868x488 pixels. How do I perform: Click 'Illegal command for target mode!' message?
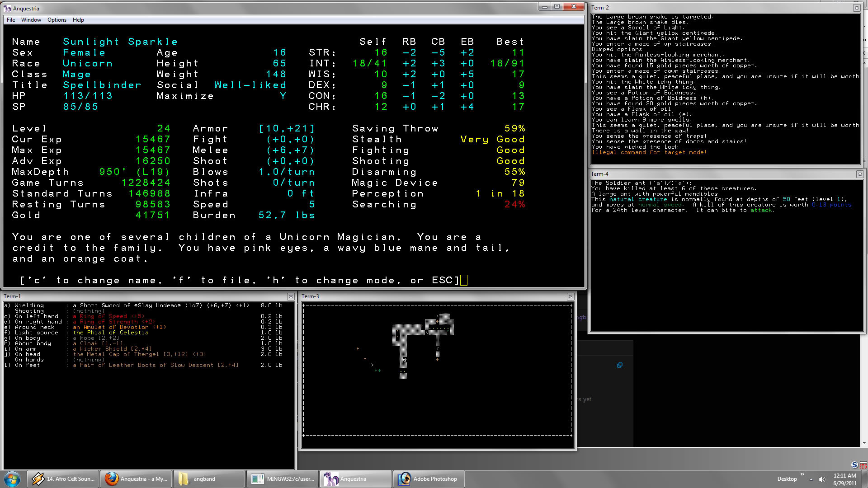pyautogui.click(x=649, y=152)
